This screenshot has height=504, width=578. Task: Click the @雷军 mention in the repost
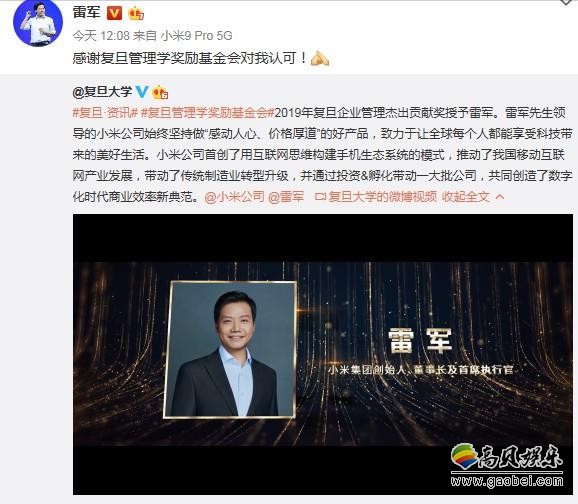pos(286,197)
